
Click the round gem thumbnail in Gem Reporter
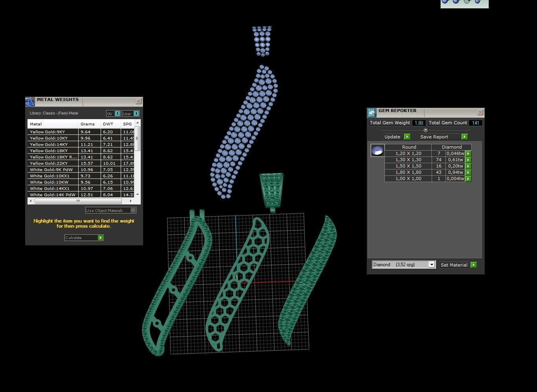pyautogui.click(x=377, y=150)
